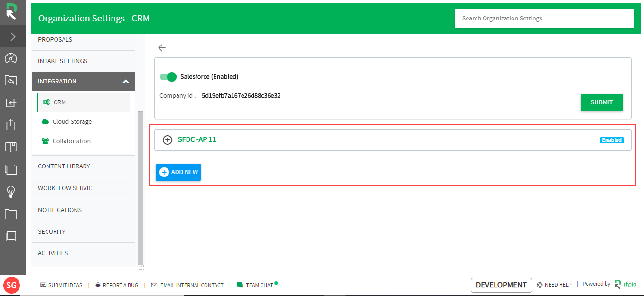Click the CRM gears icon
Viewport: 644px width, 296px height.
[46, 102]
